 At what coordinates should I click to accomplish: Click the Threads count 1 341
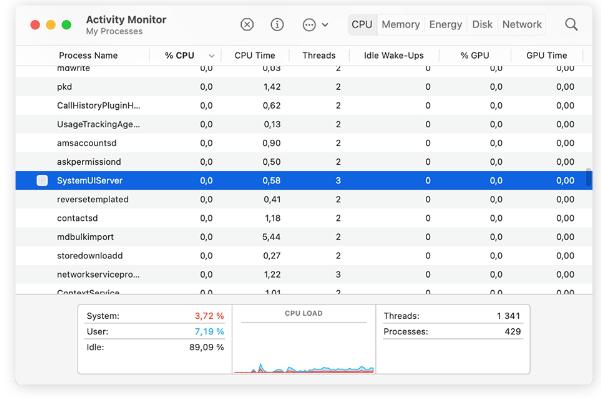(x=508, y=316)
